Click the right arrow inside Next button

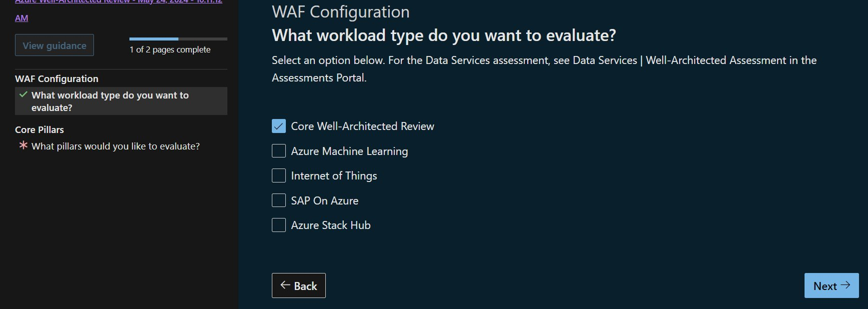845,285
